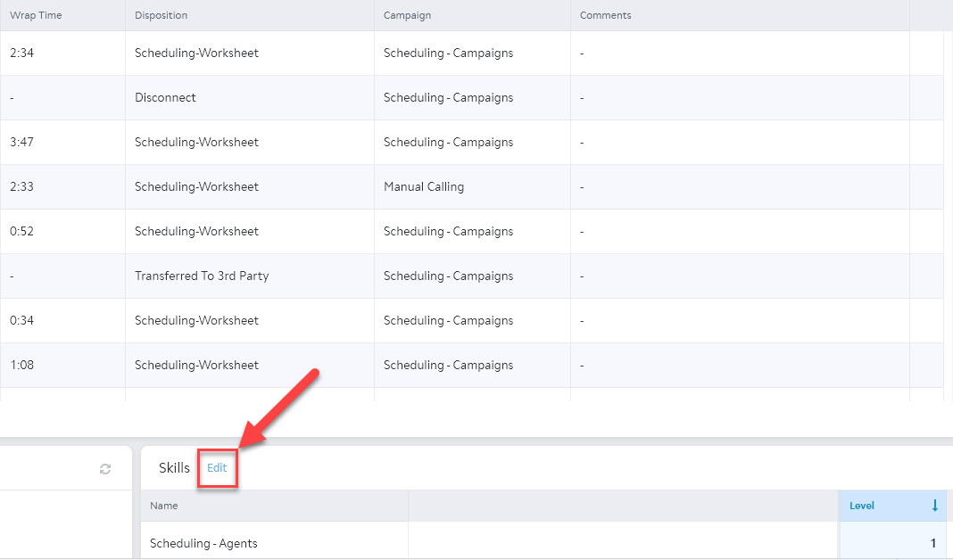Screen dimensions: 953x560
Task: Open the Skills Edit link
Action: coord(217,467)
